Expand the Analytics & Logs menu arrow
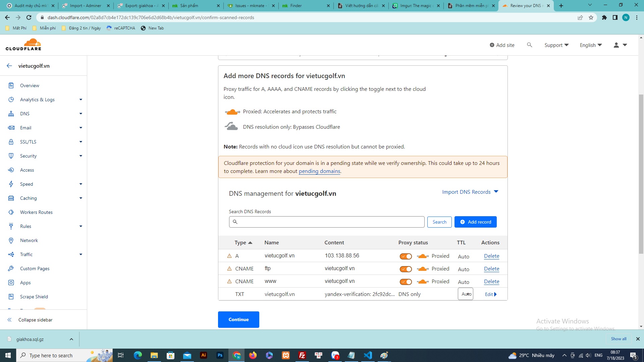Image resolution: width=644 pixels, height=362 pixels. [x=81, y=100]
